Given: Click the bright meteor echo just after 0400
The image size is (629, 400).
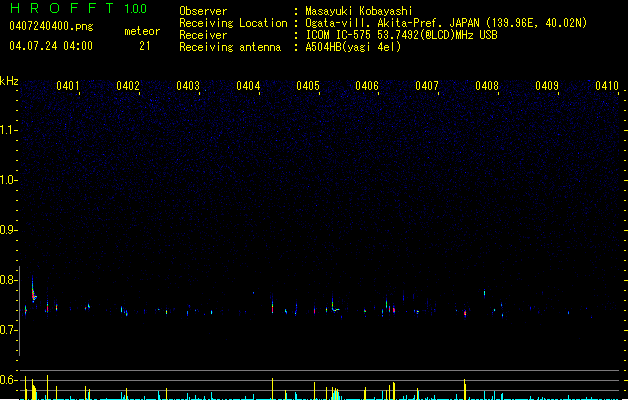Looking at the screenshot, I should point(34,290).
